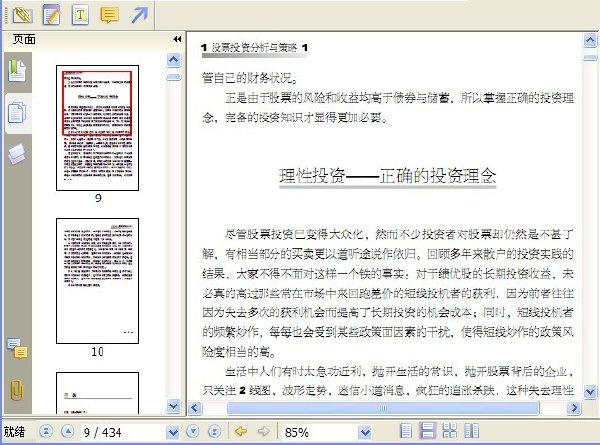Click the document vertical scroll-down arrow
600x445 pixels.
[590, 391]
